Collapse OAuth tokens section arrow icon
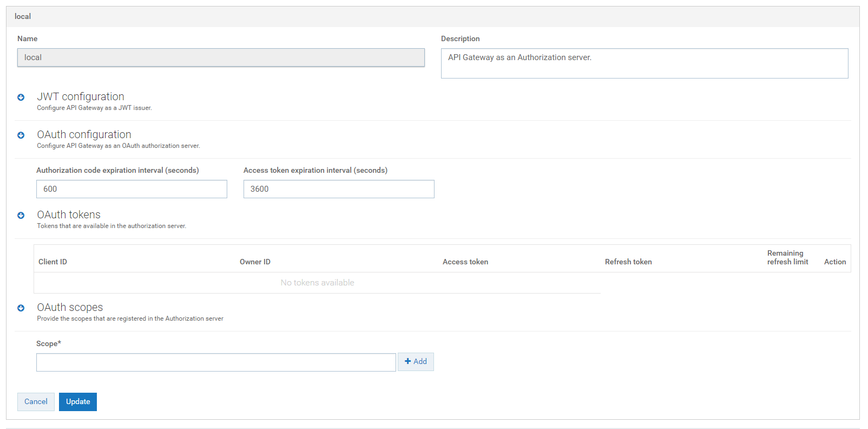Image resolution: width=868 pixels, height=429 pixels. (x=21, y=216)
